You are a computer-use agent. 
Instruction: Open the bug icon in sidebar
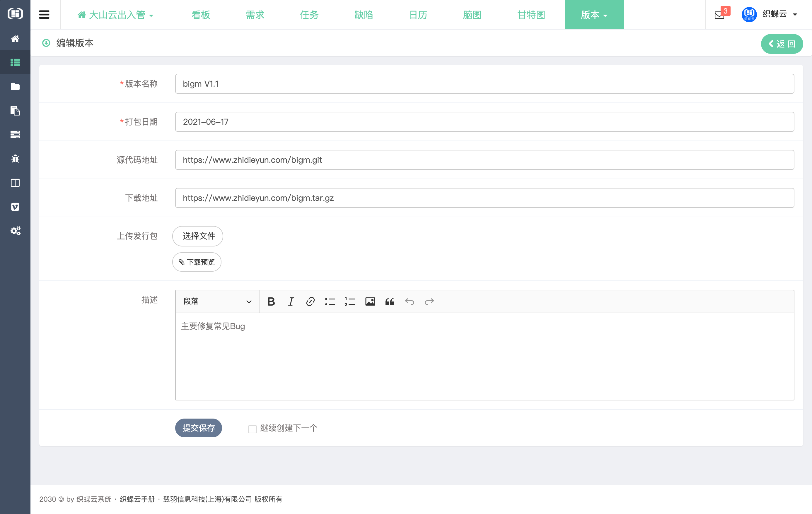point(15,158)
